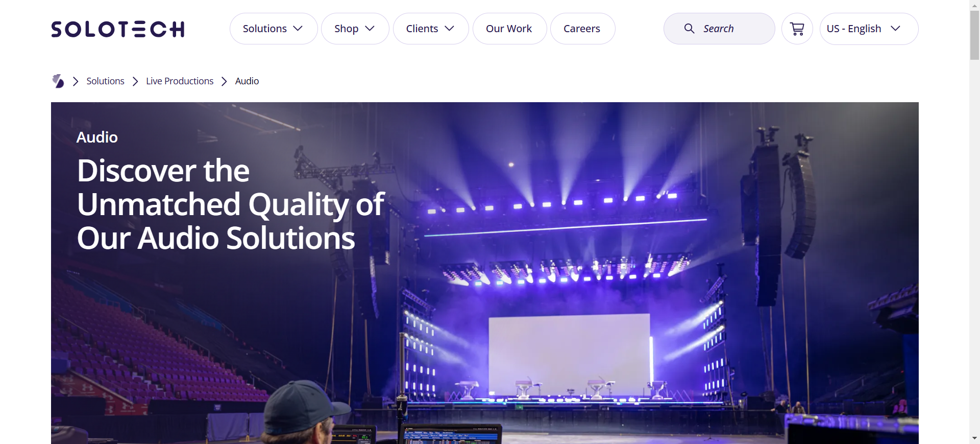Click the Solotech logo in header
This screenshot has height=444, width=980.
tap(118, 29)
